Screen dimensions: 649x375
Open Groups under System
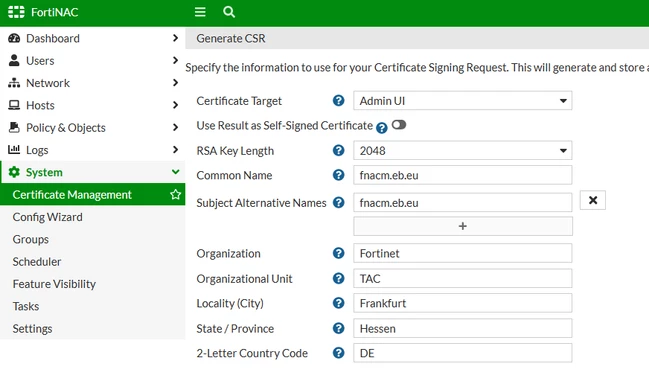(x=31, y=239)
